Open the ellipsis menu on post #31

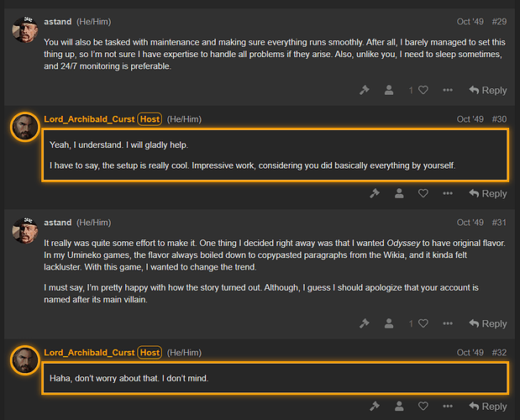click(x=448, y=323)
